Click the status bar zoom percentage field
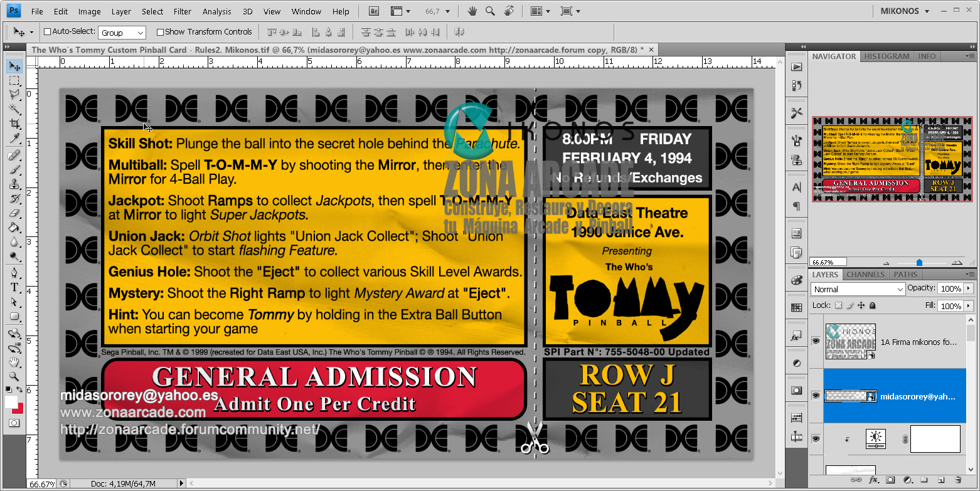Screen dimensions: 980x491 pos(42,483)
